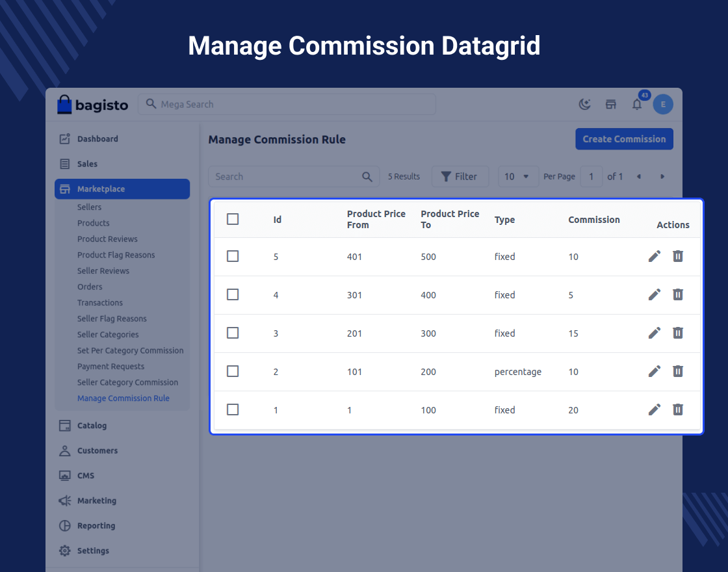Go to Seller Reviews submenu
728x572 pixels.
[103, 270]
